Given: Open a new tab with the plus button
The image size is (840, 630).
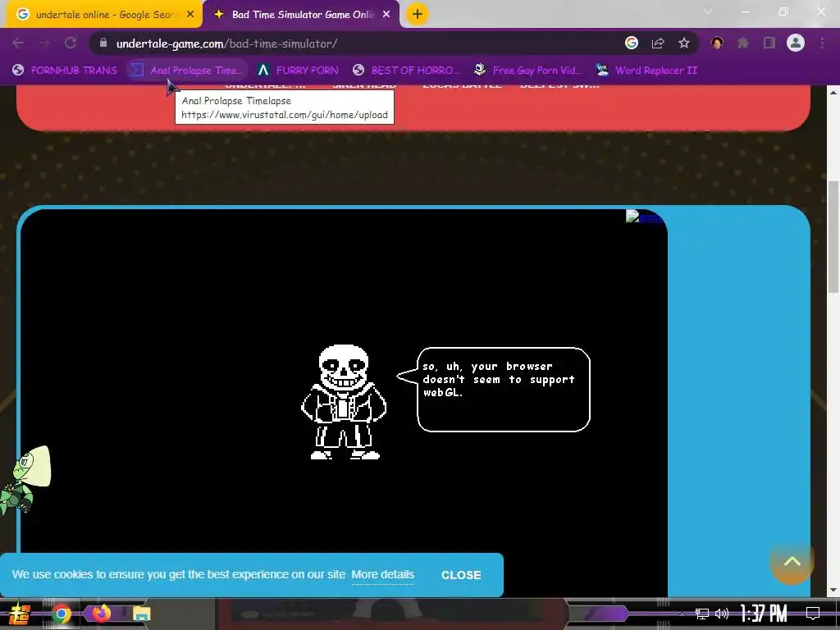Looking at the screenshot, I should [418, 14].
